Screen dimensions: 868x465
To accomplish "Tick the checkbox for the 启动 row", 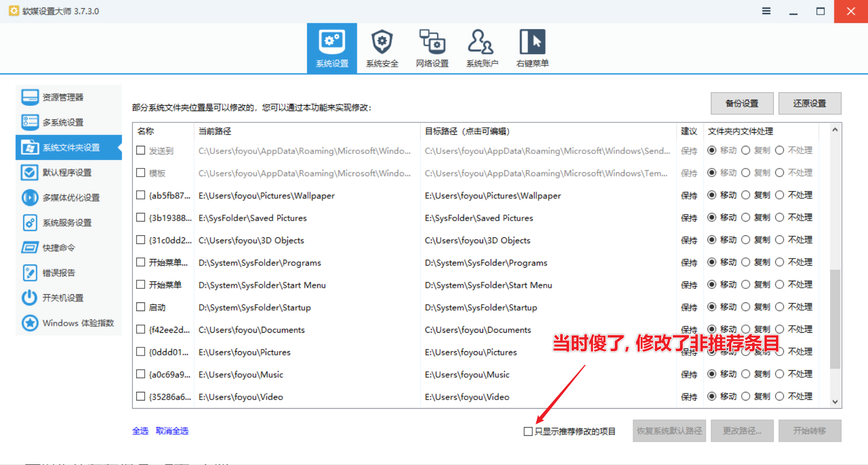I will [x=141, y=307].
